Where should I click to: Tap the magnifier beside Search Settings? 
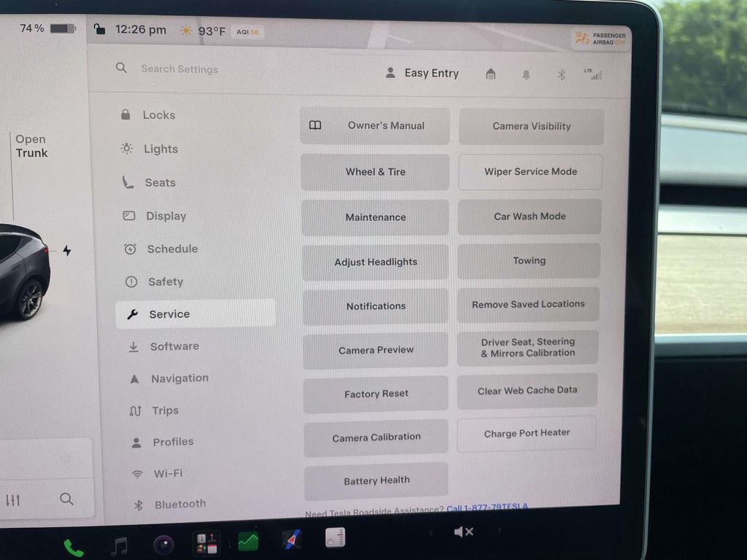[122, 68]
